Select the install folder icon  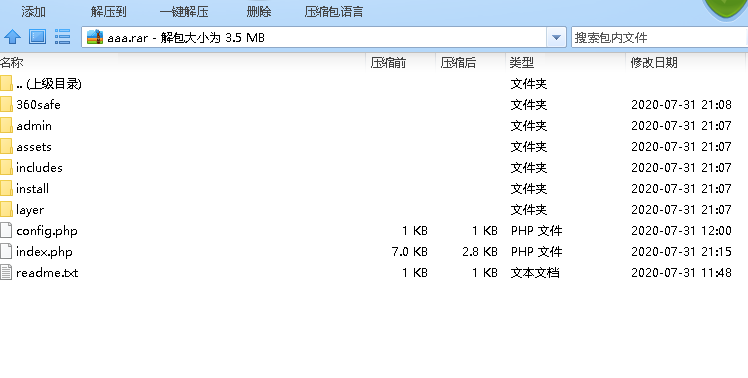(6, 189)
